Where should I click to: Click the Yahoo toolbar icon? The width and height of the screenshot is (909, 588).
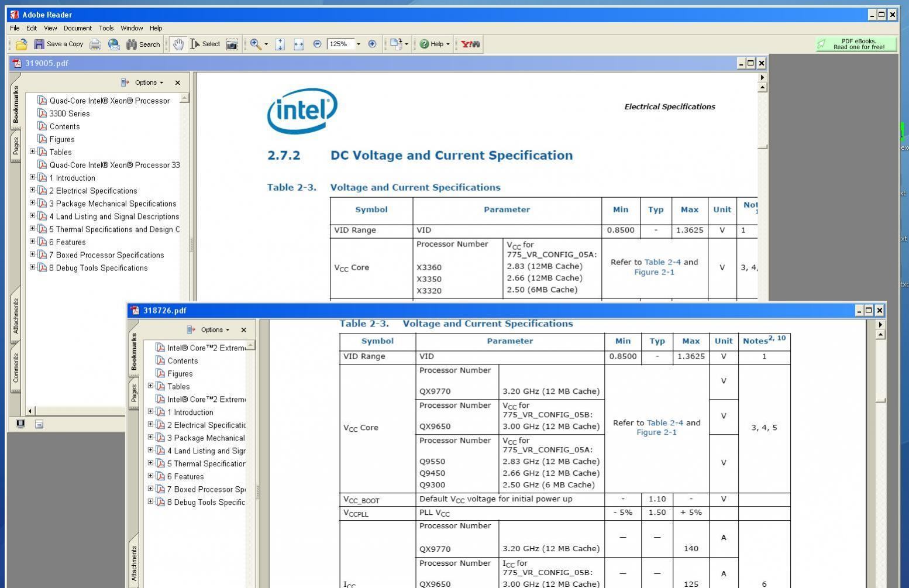(x=470, y=44)
